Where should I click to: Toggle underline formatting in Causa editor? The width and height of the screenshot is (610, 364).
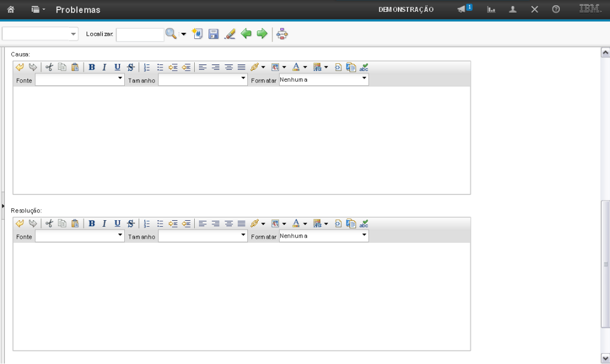point(117,67)
